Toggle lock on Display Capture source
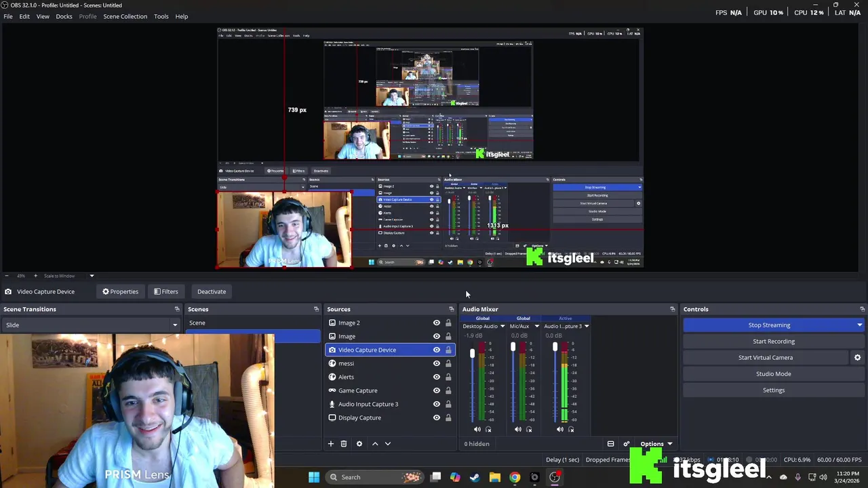The height and width of the screenshot is (488, 868). point(448,418)
